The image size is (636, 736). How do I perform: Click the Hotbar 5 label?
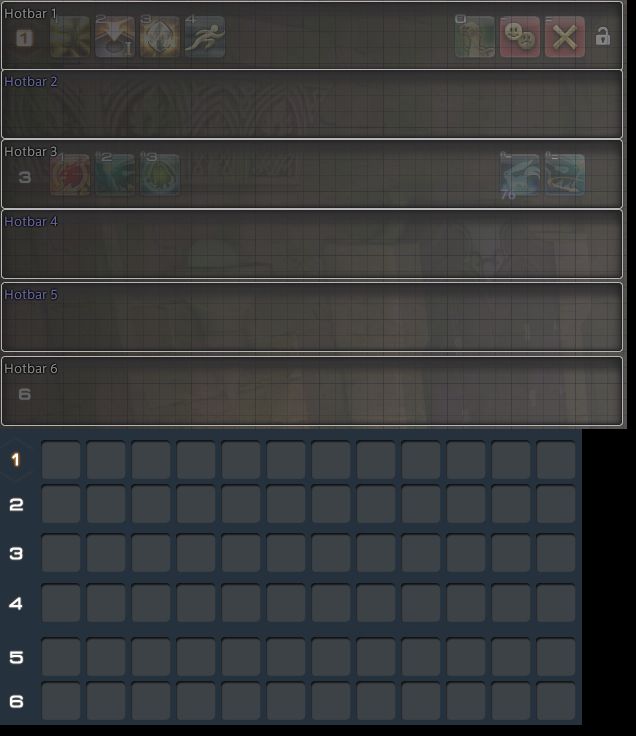point(31,295)
